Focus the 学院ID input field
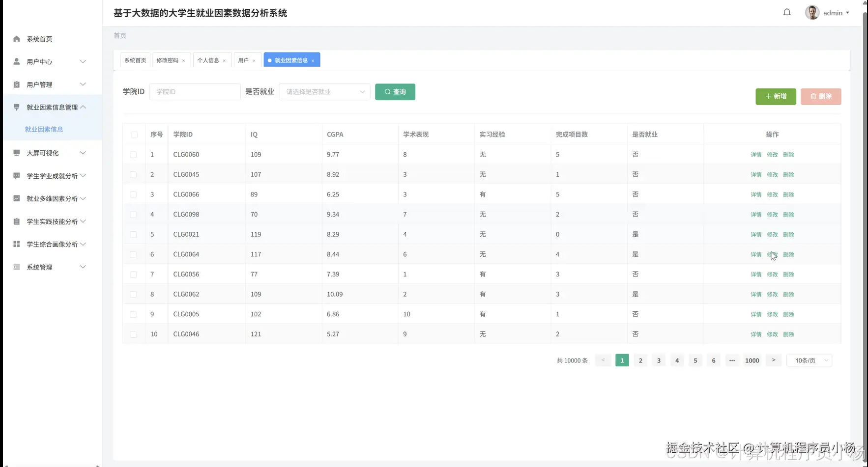 (195, 92)
